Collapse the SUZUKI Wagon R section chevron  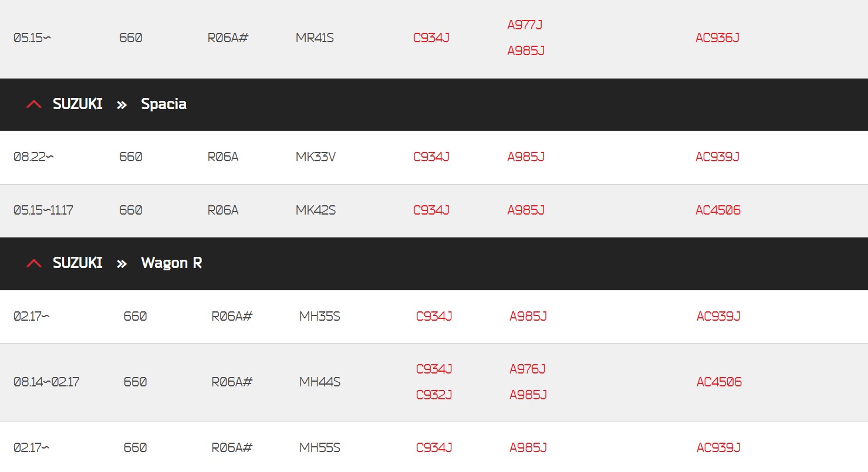[34, 263]
